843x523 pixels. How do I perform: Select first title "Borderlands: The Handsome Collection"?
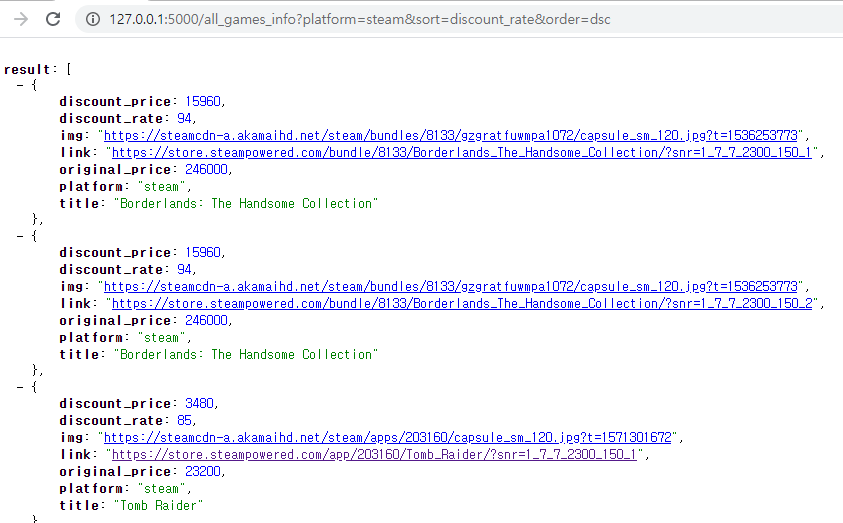click(x=246, y=204)
